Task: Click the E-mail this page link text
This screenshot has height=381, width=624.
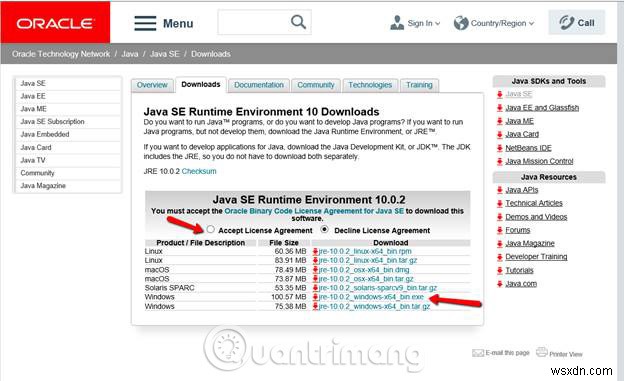Action: pyautogui.click(x=507, y=353)
